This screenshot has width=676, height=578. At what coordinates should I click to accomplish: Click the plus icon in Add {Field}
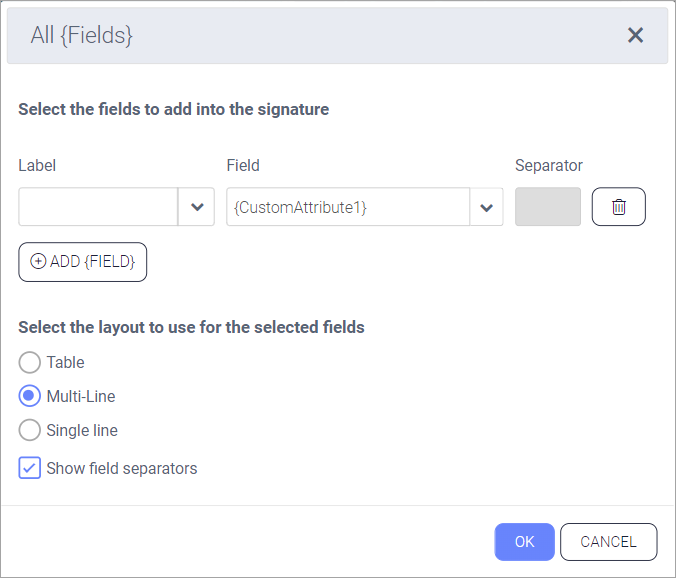click(38, 262)
